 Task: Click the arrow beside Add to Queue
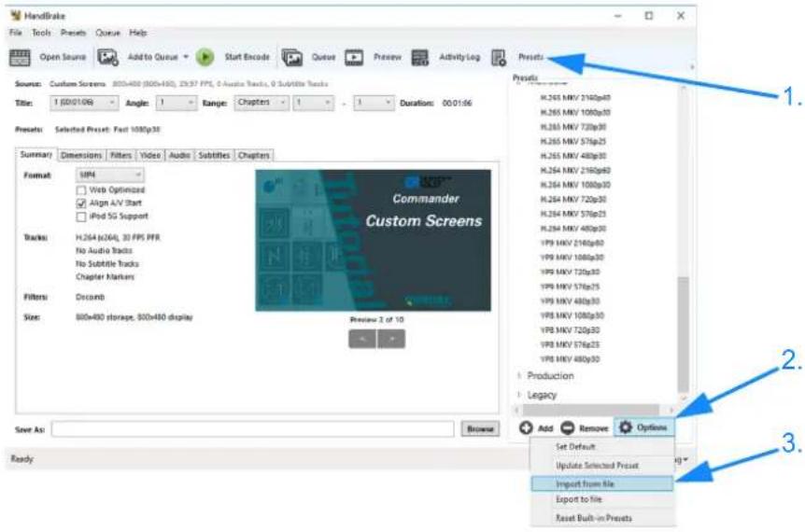(186, 57)
